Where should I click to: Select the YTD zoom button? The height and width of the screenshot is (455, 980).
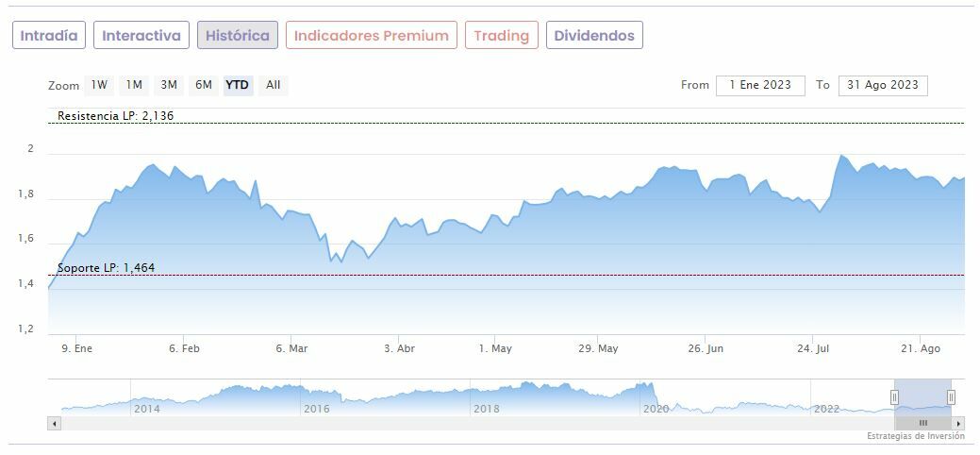point(237,85)
